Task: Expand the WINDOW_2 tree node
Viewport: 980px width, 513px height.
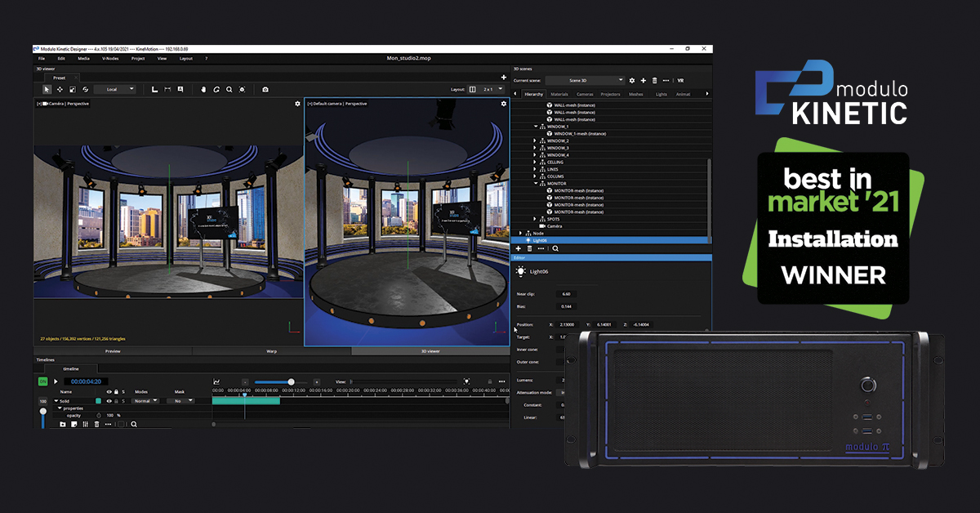Action: [x=535, y=141]
